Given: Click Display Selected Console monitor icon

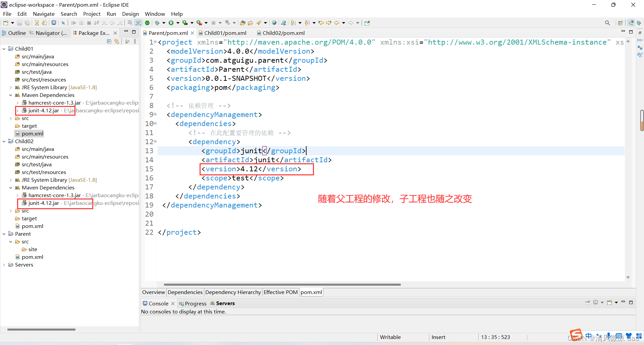Looking at the screenshot, I should point(596,302).
